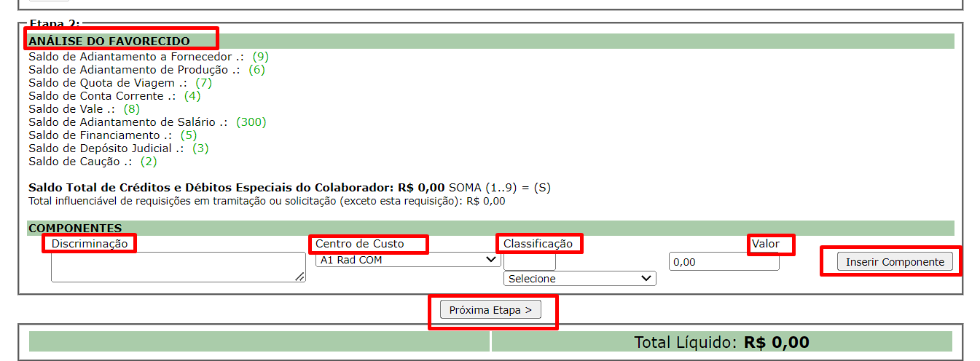Click the Discriminação text area

tap(178, 266)
